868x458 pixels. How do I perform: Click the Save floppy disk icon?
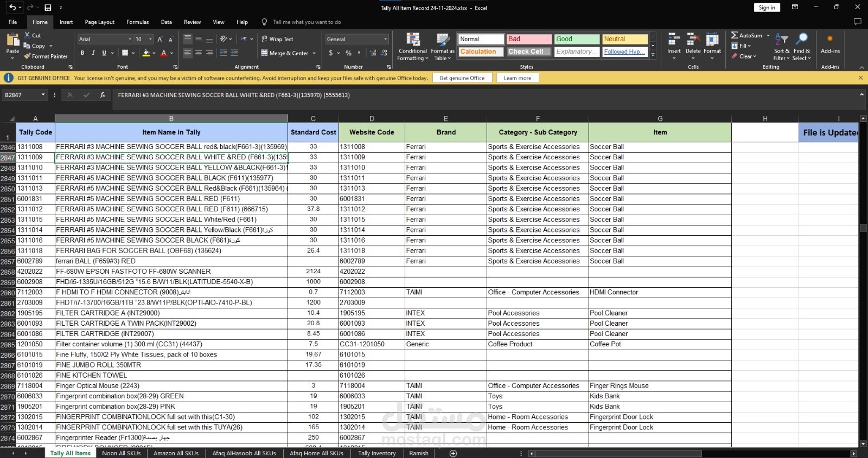(x=48, y=8)
